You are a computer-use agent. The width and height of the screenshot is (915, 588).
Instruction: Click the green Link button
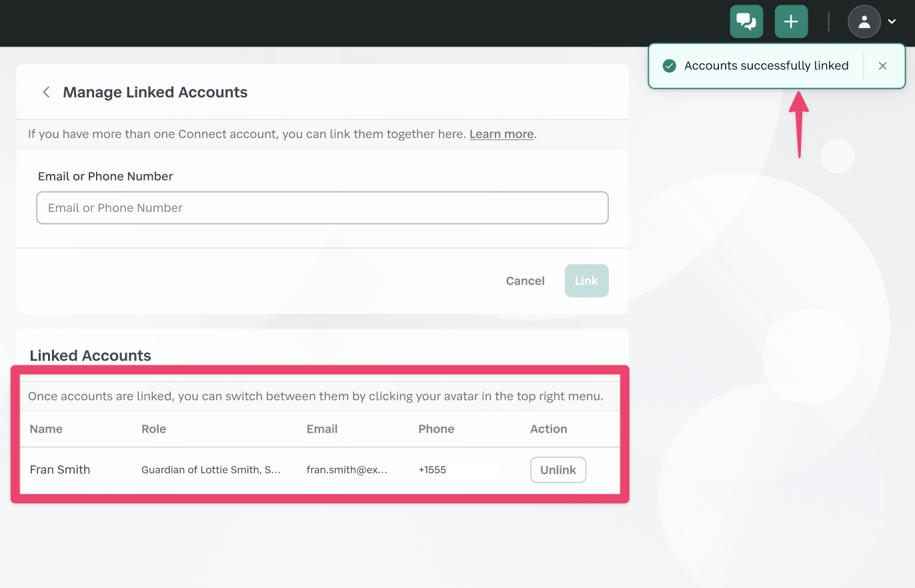tap(586, 281)
